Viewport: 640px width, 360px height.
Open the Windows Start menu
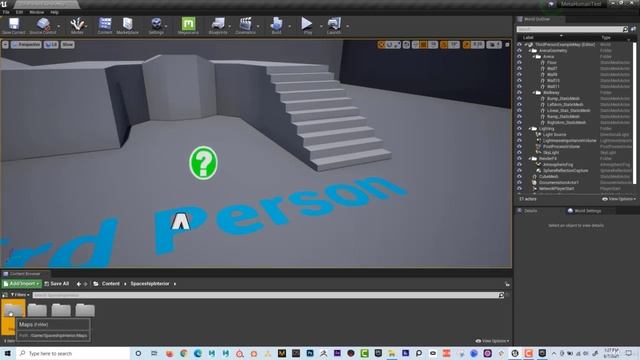(7, 353)
